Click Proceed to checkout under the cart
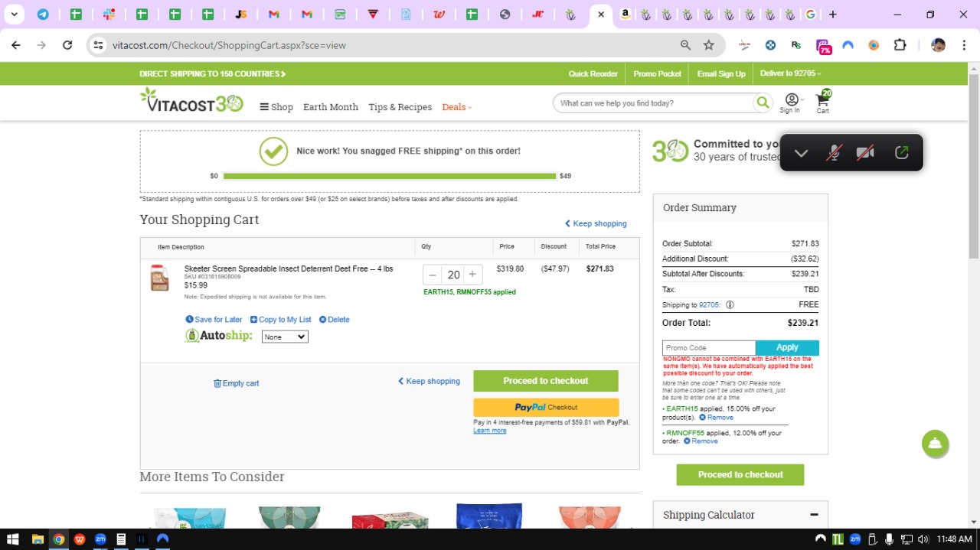The image size is (980, 550). click(546, 381)
